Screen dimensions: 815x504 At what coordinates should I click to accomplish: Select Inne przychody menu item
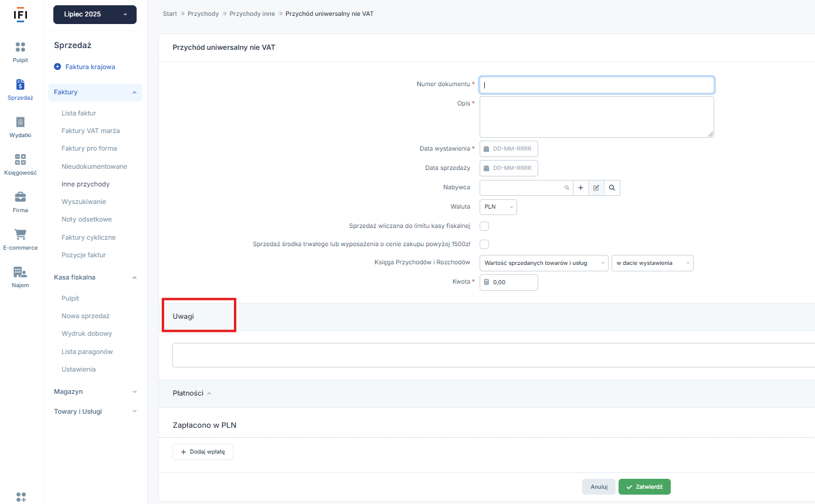coord(86,184)
